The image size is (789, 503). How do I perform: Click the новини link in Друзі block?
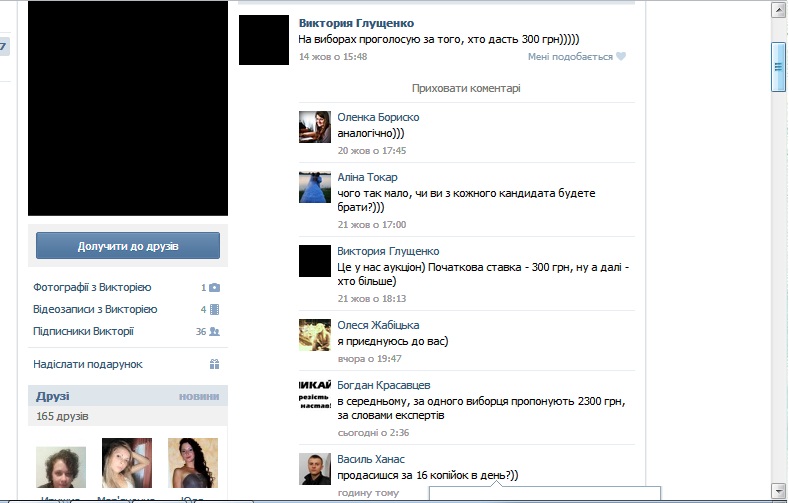198,397
